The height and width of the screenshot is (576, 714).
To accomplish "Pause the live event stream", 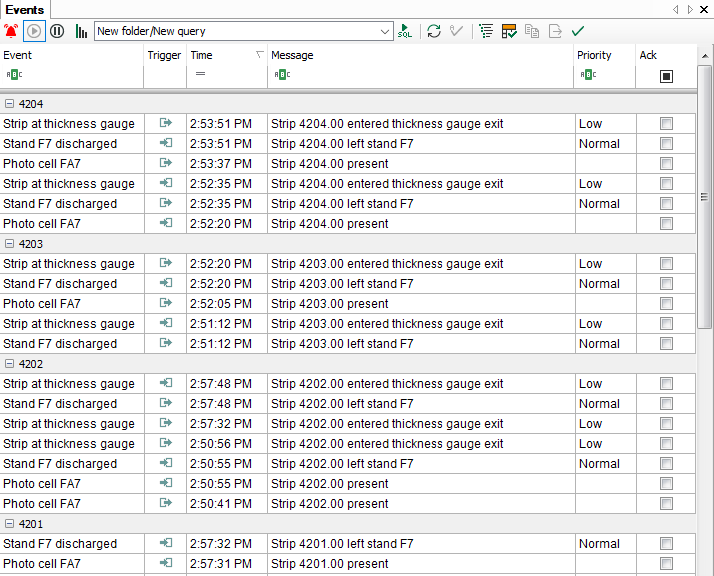I will [57, 31].
